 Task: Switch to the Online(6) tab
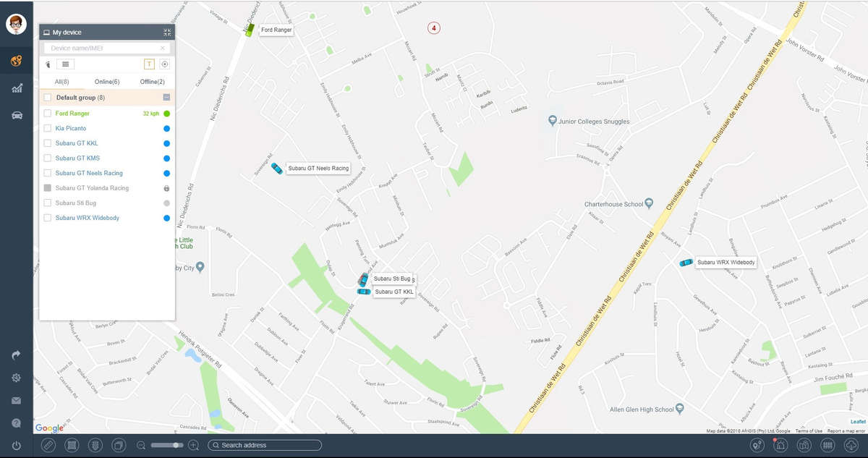tap(107, 82)
